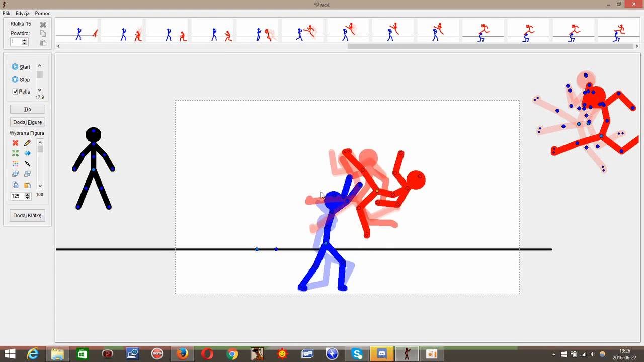
Task: Click the figure size 125 field
Action: (18, 196)
